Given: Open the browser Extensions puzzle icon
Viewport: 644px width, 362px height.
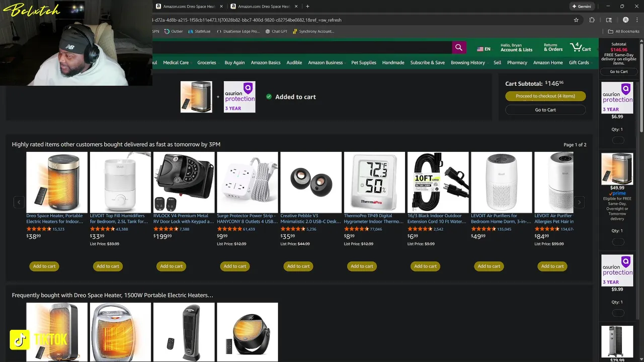Looking at the screenshot, I should point(592,20).
